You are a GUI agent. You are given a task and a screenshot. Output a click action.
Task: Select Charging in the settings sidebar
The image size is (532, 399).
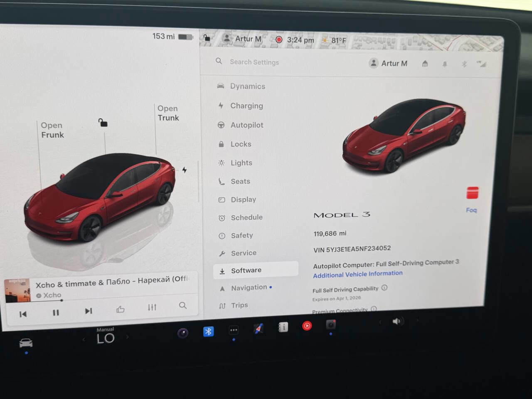pyautogui.click(x=246, y=106)
